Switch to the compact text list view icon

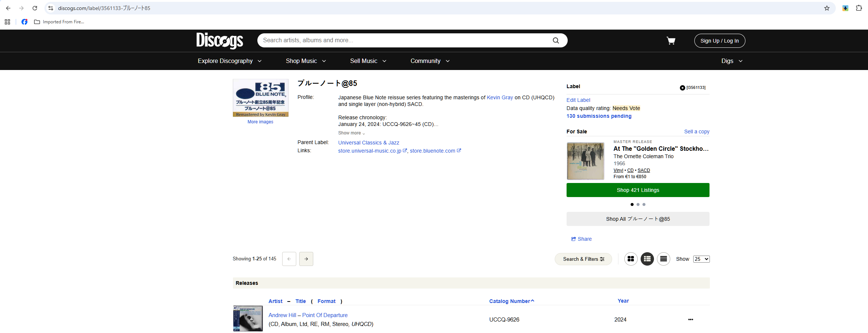[x=664, y=259]
